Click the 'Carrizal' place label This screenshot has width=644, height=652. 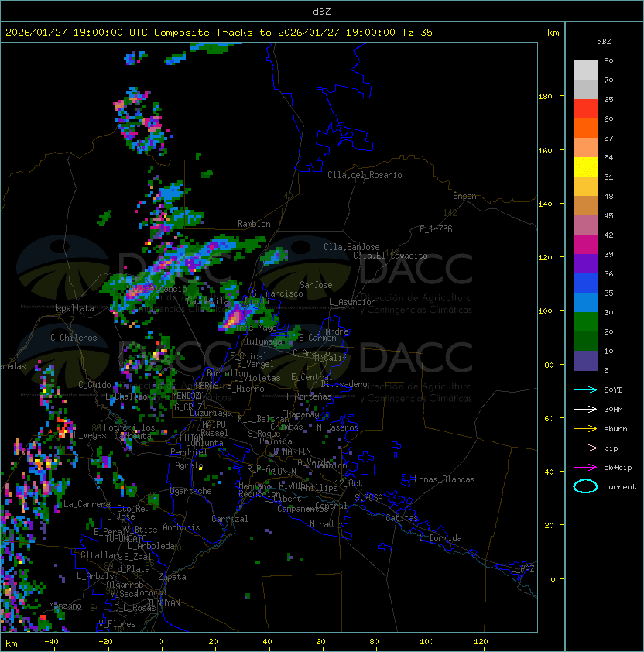pyautogui.click(x=230, y=519)
